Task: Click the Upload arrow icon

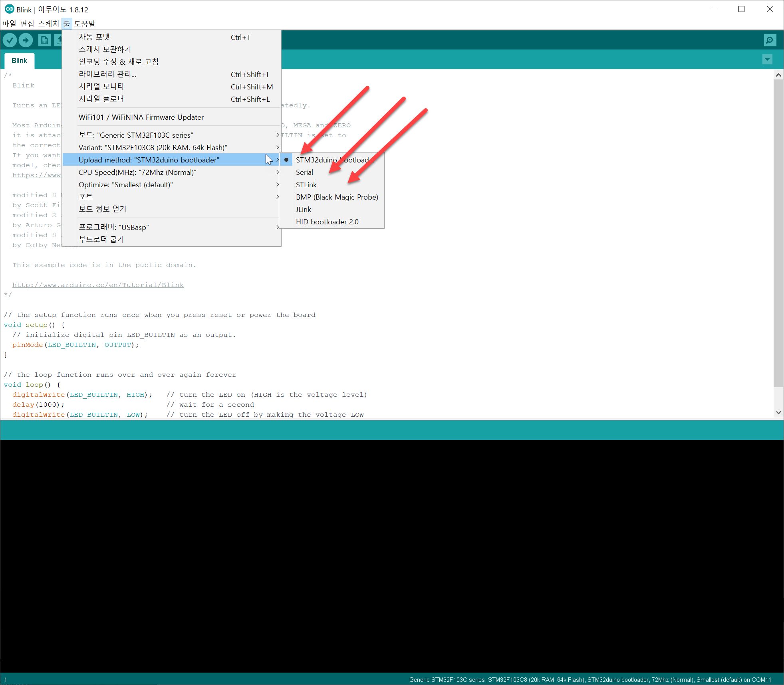Action: click(26, 40)
